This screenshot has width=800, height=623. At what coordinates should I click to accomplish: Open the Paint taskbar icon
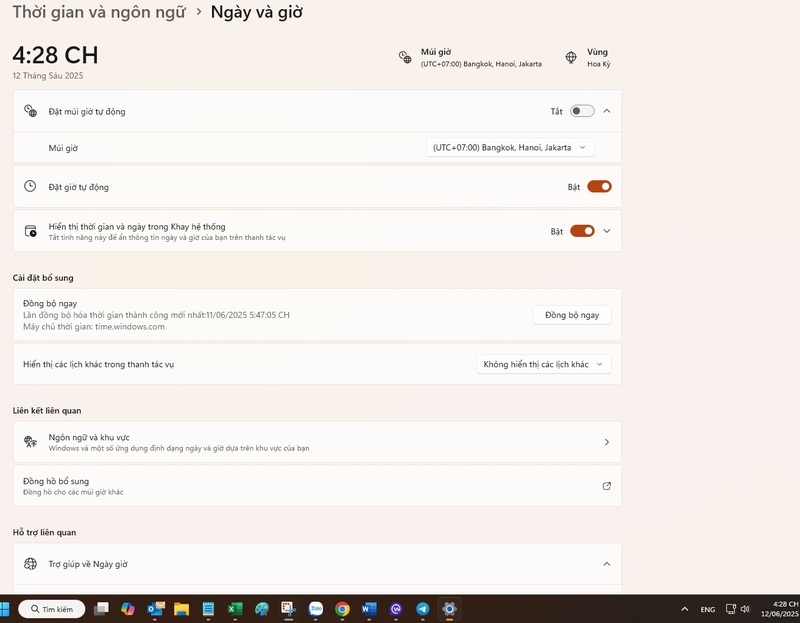[x=262, y=609]
